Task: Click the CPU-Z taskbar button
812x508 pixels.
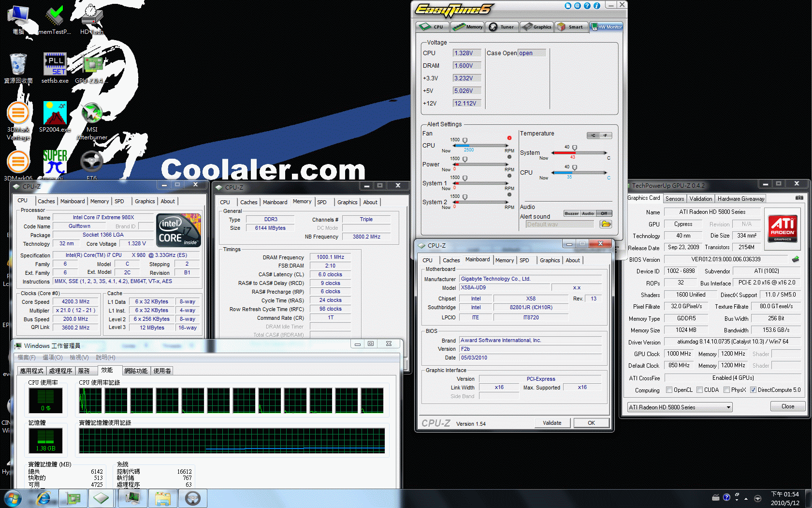Action: coord(101,498)
